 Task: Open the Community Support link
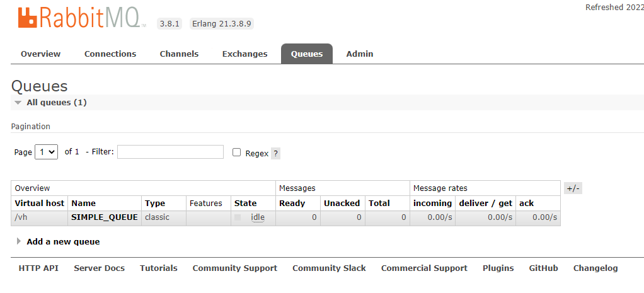(235, 268)
